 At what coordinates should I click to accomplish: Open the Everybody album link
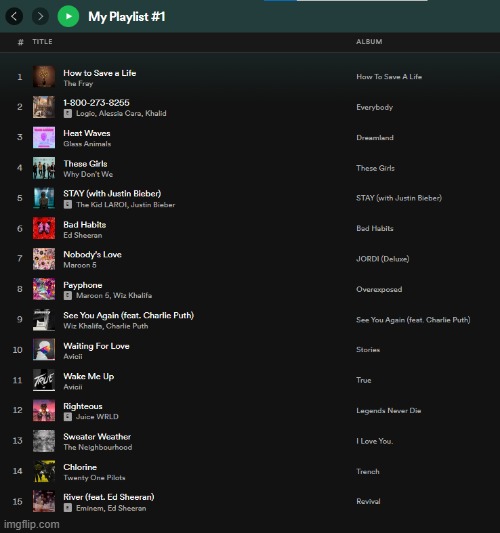[x=375, y=107]
